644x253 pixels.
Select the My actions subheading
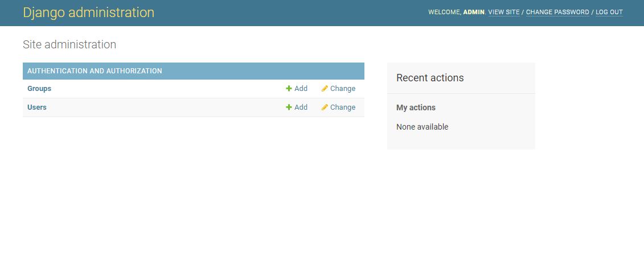(x=416, y=107)
